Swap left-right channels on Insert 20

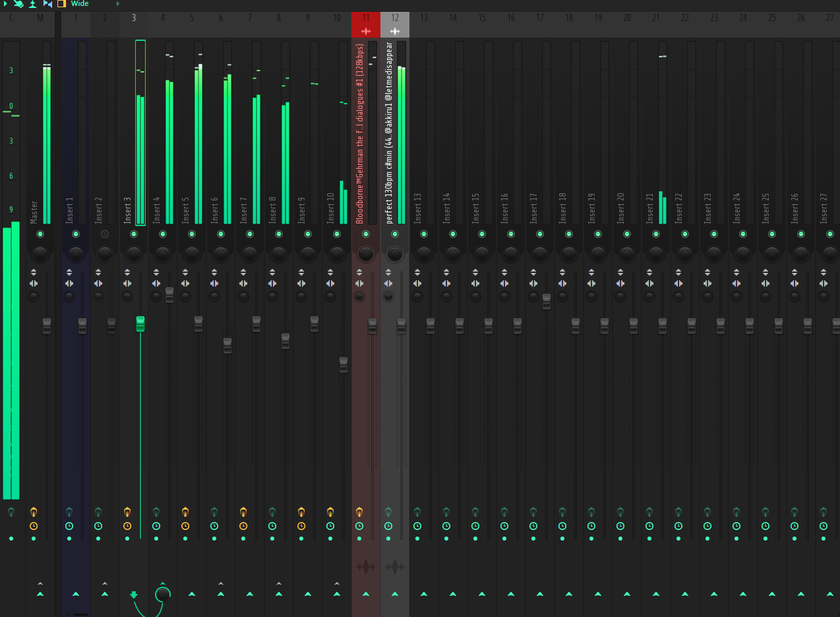[x=620, y=283]
